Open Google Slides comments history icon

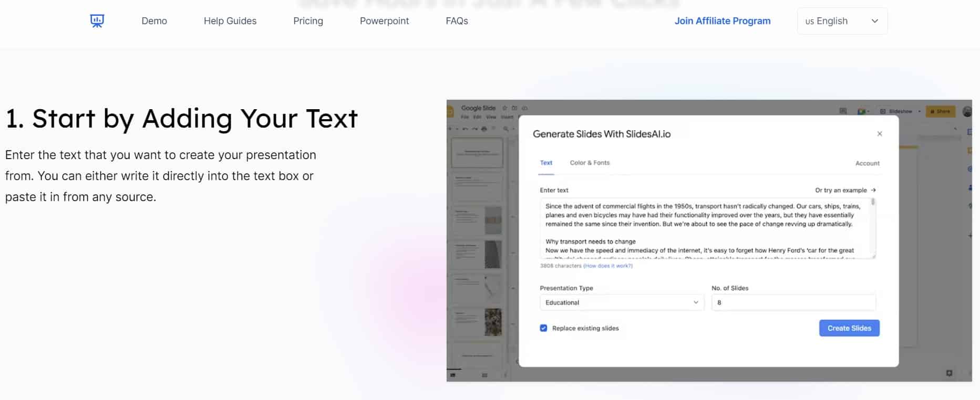(x=843, y=111)
